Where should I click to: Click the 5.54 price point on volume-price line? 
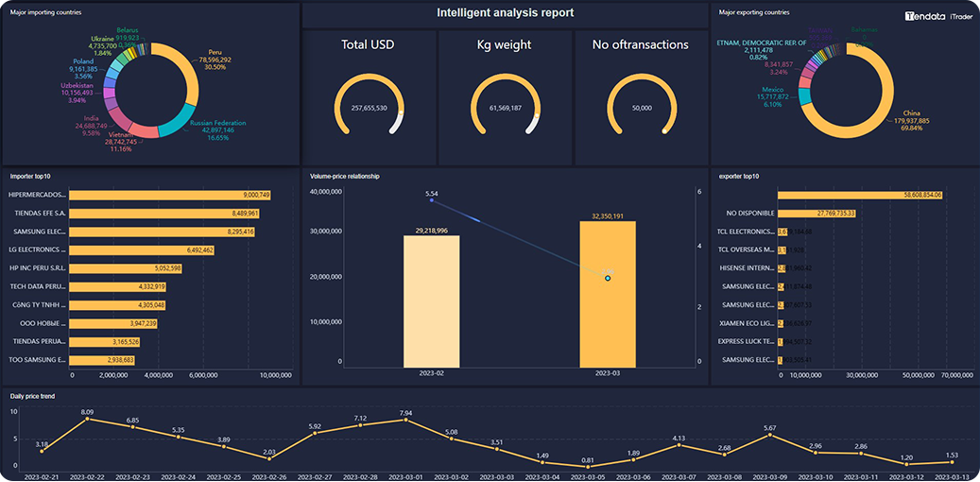(x=432, y=200)
